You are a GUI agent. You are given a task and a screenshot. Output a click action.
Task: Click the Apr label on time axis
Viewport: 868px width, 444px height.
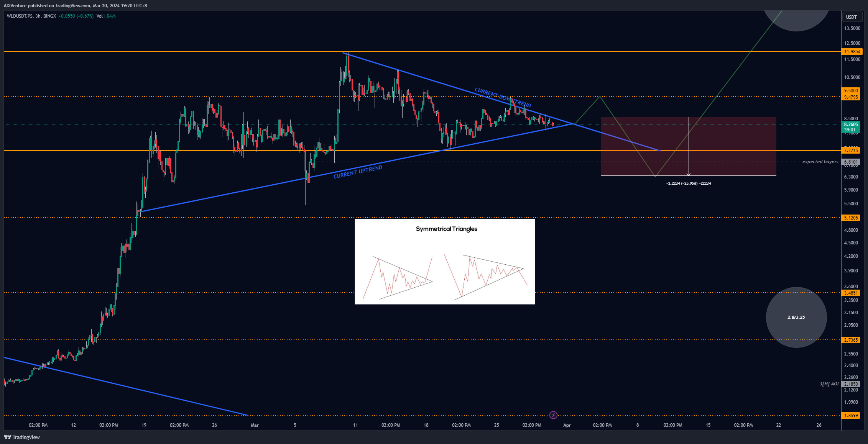click(567, 425)
